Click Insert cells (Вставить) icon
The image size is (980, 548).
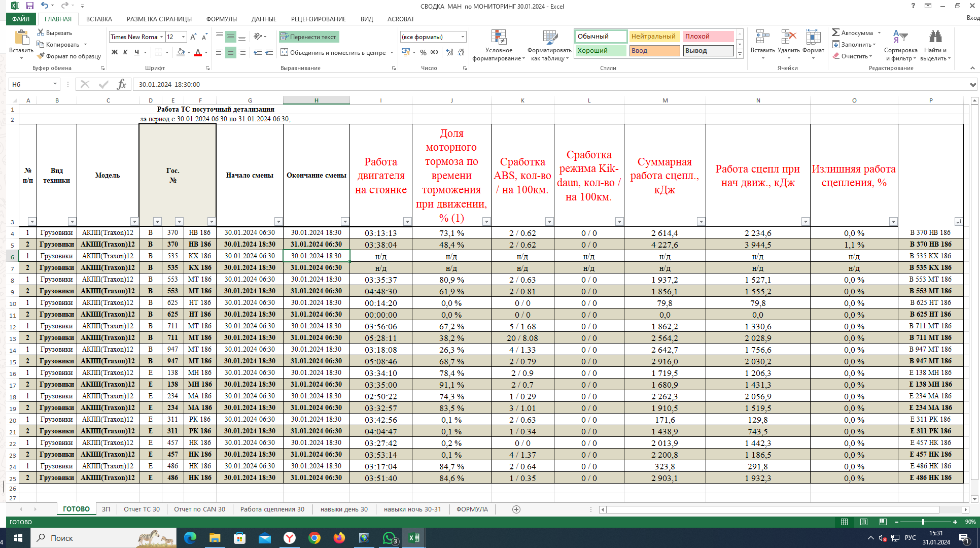coord(762,37)
